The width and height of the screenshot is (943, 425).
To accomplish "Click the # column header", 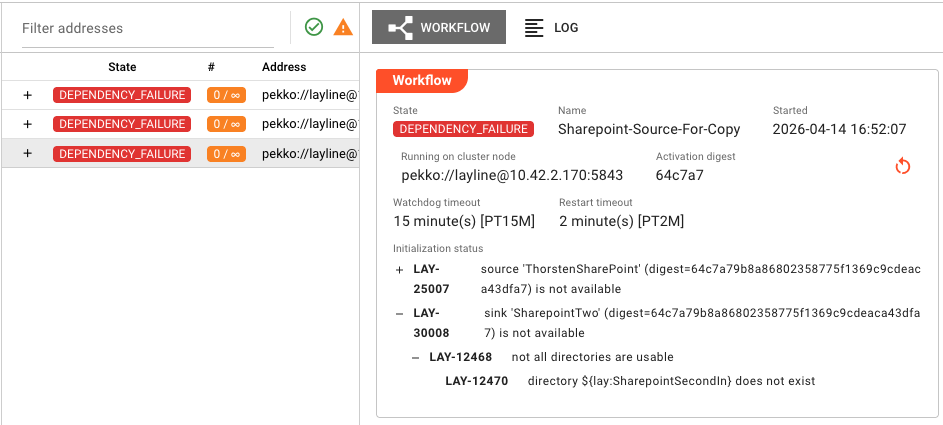I will [211, 67].
